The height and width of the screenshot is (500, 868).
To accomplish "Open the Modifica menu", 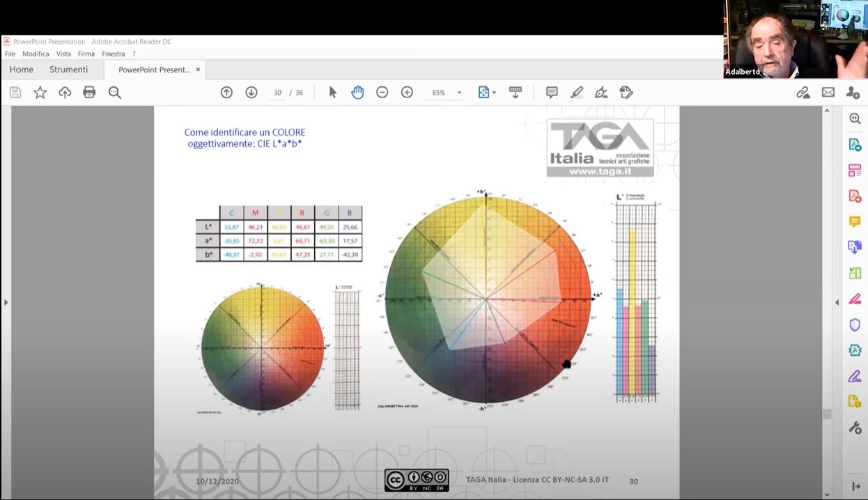I will pos(36,54).
